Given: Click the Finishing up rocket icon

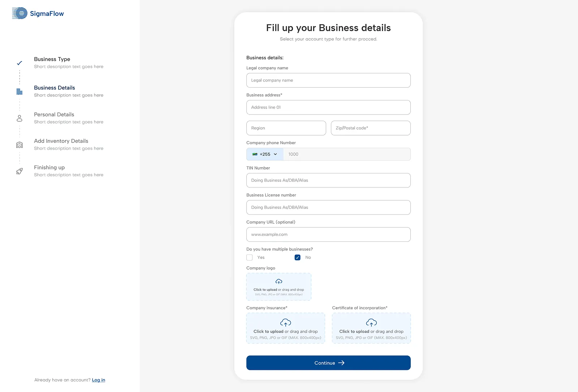Looking at the screenshot, I should 20,171.
